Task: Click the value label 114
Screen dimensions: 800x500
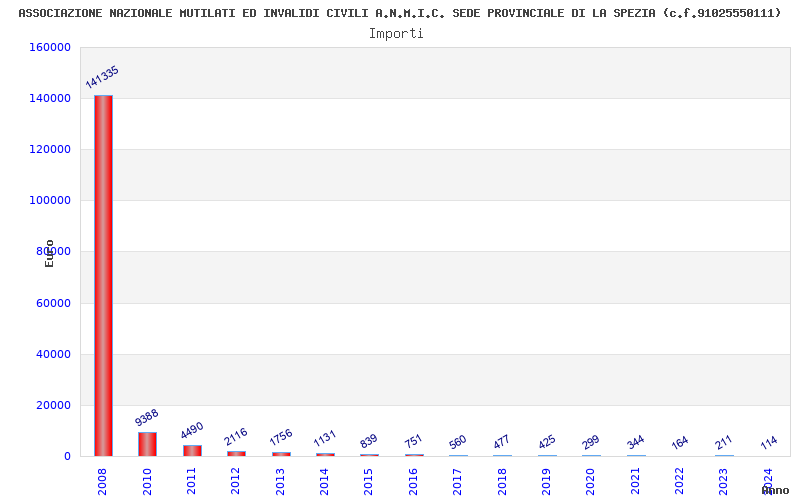Action: point(769,442)
